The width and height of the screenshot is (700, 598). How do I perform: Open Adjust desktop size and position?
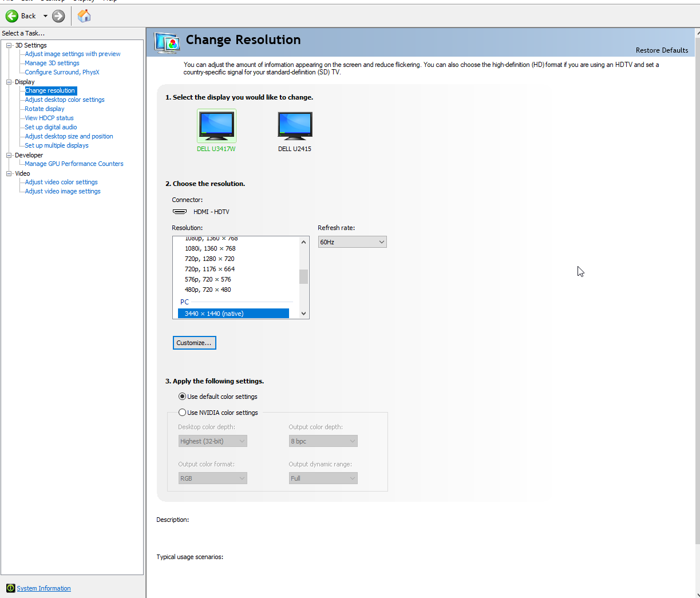[x=69, y=136]
